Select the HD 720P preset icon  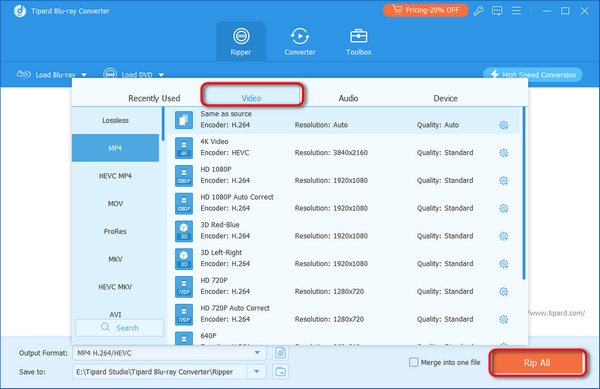pos(184,287)
